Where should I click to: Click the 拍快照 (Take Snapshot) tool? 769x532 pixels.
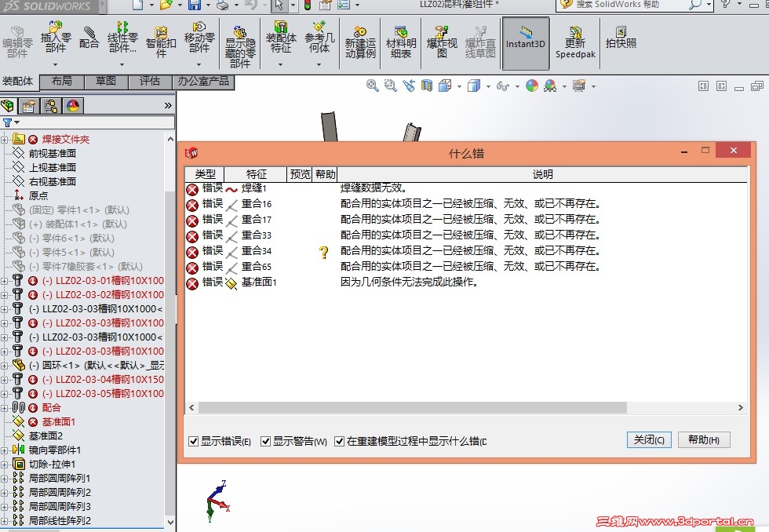click(621, 37)
